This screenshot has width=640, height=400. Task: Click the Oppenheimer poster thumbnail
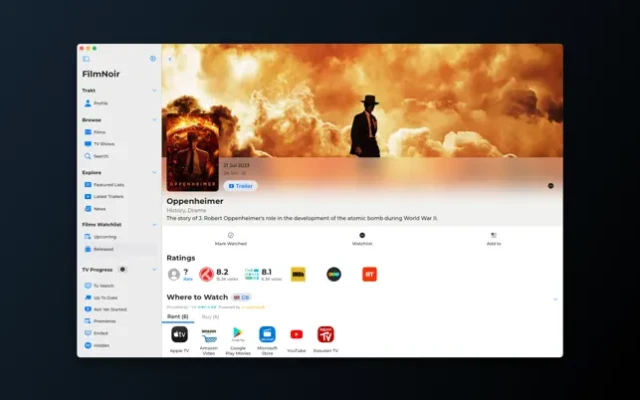click(x=193, y=153)
